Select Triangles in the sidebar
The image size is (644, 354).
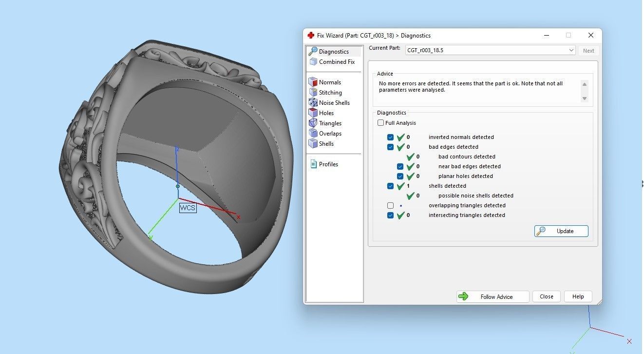click(x=330, y=123)
